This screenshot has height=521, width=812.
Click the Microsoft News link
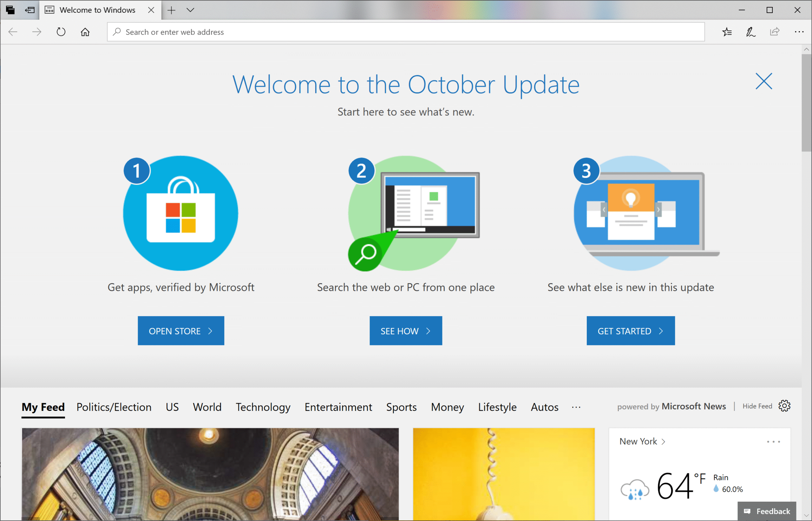point(694,406)
